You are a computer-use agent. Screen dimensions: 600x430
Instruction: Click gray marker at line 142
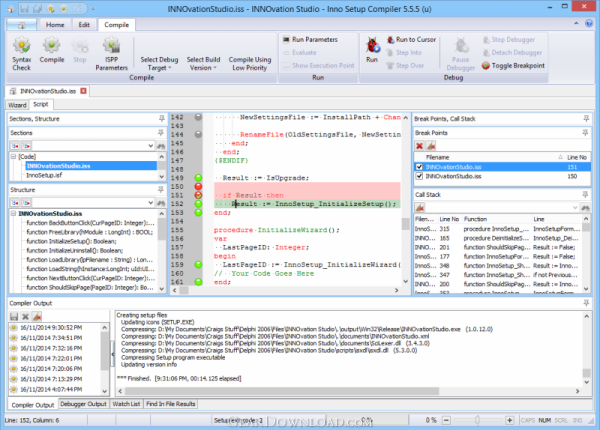point(198,117)
